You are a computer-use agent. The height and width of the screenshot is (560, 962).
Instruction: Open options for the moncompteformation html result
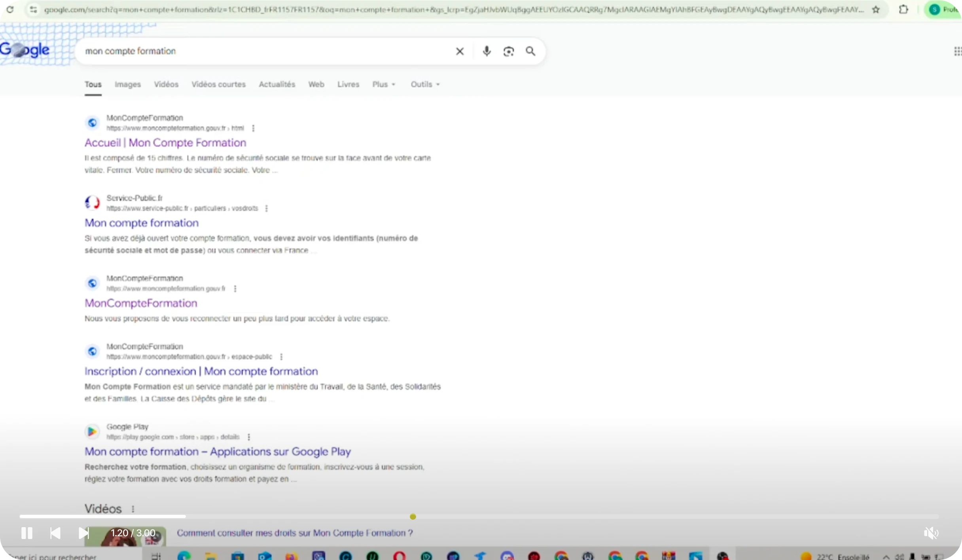coord(253,128)
